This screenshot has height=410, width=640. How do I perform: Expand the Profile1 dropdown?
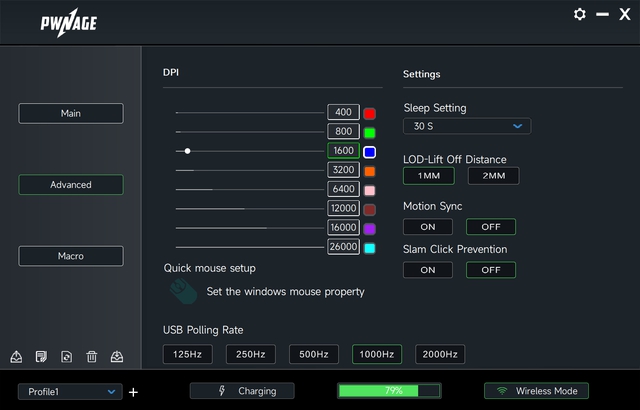[70, 392]
